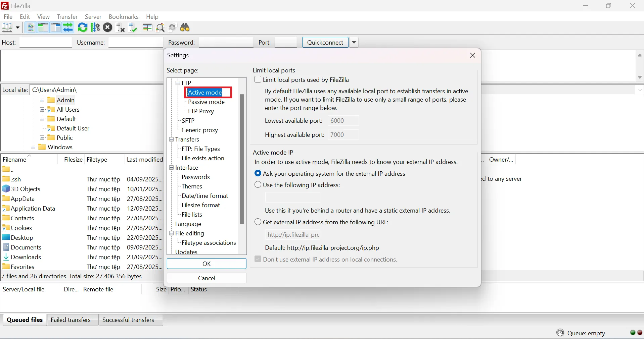The width and height of the screenshot is (644, 339).
Task: Select Passive mode settings page
Action: tap(206, 102)
